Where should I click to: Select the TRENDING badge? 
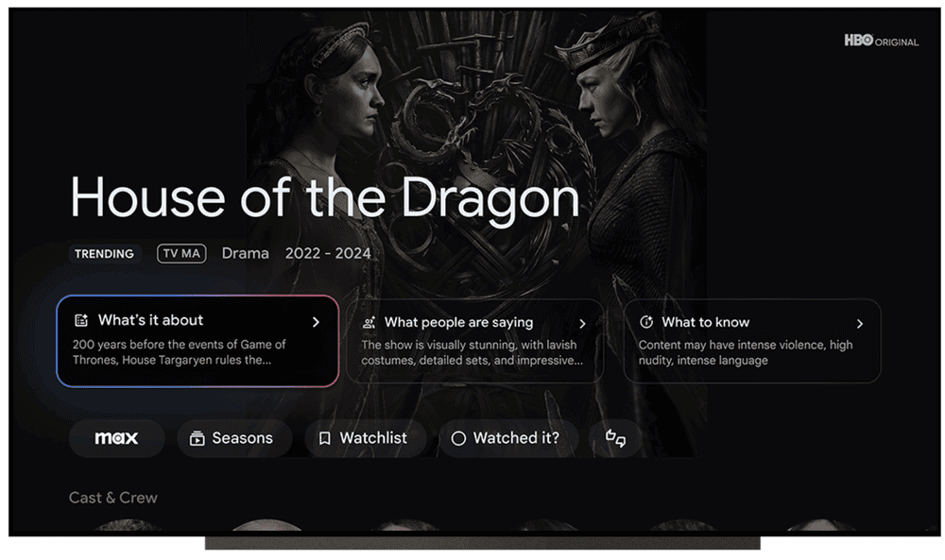tap(104, 254)
